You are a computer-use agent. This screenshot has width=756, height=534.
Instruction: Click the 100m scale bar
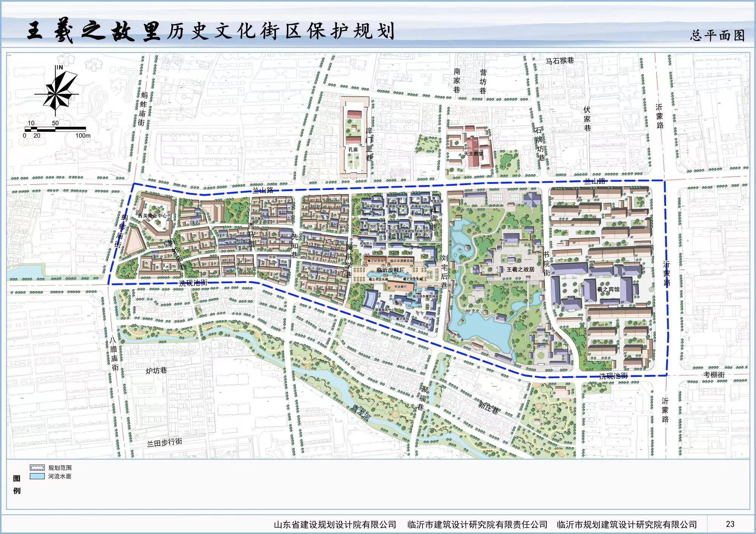click(x=55, y=130)
